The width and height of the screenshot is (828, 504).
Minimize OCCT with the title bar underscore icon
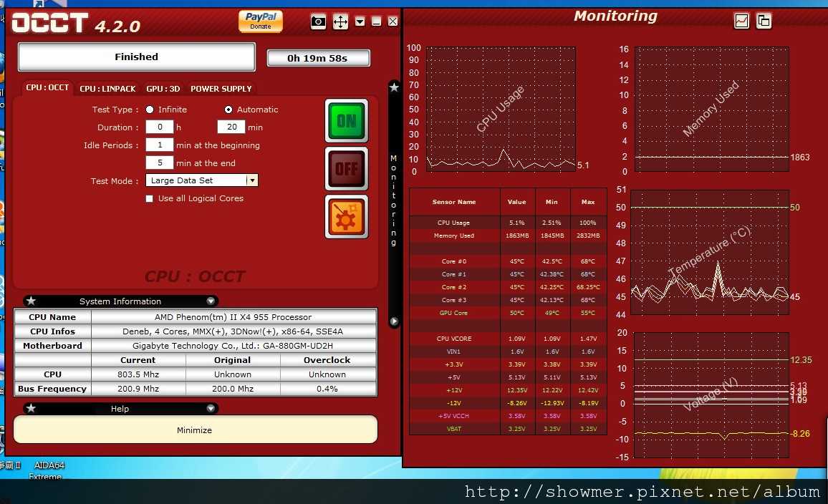click(377, 21)
